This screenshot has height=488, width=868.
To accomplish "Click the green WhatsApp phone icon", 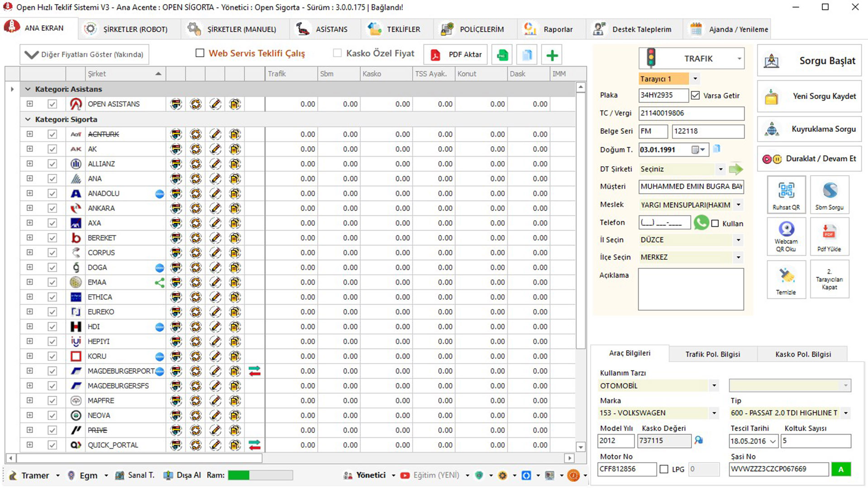I will [701, 223].
